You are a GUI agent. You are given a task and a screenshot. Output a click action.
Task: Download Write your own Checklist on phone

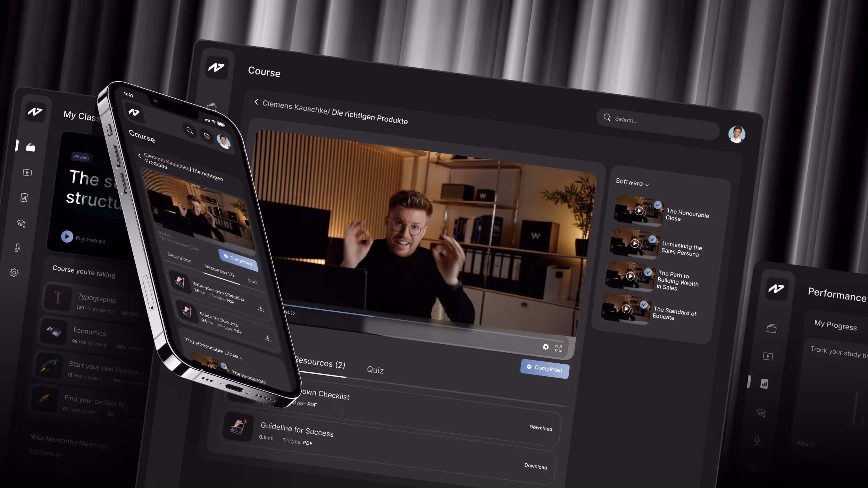pyautogui.click(x=261, y=308)
